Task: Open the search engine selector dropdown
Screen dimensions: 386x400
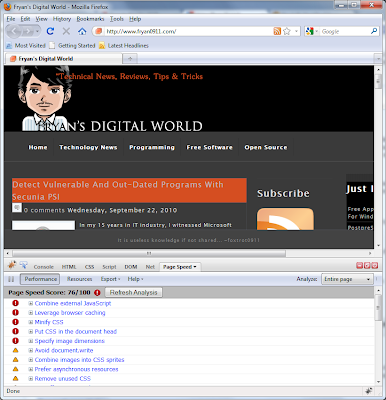Action: pos(312,31)
